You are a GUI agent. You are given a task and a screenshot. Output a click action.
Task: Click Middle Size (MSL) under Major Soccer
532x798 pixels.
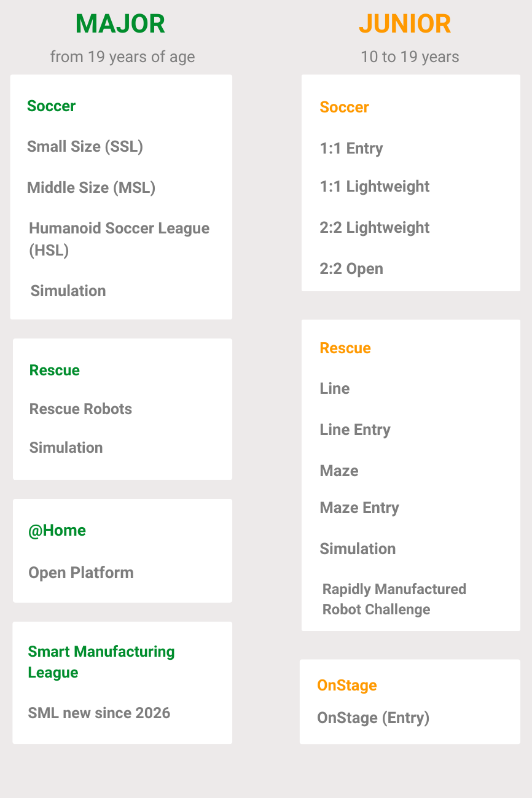91,187
